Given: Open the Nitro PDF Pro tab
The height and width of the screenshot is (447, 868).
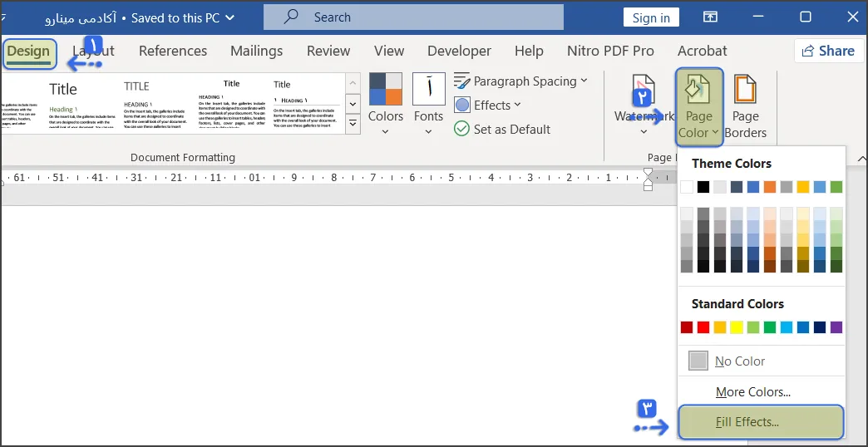Looking at the screenshot, I should point(610,51).
